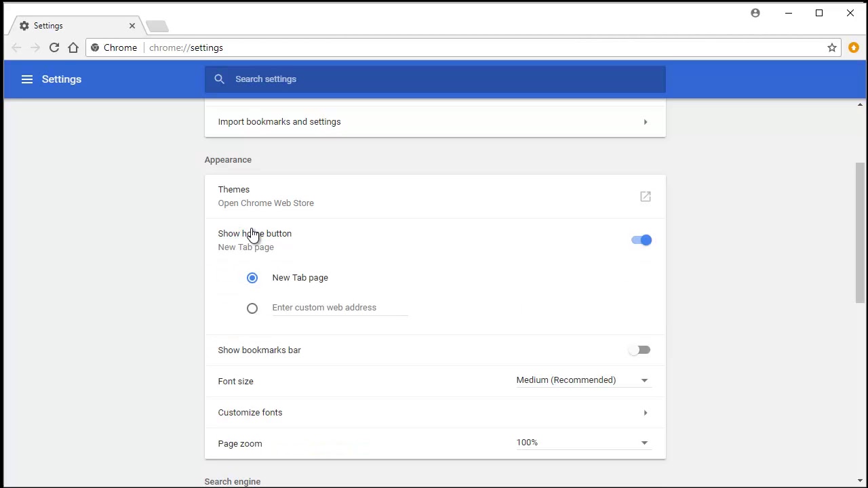Image resolution: width=868 pixels, height=488 pixels.
Task: Close the Settings tab
Action: point(132,26)
